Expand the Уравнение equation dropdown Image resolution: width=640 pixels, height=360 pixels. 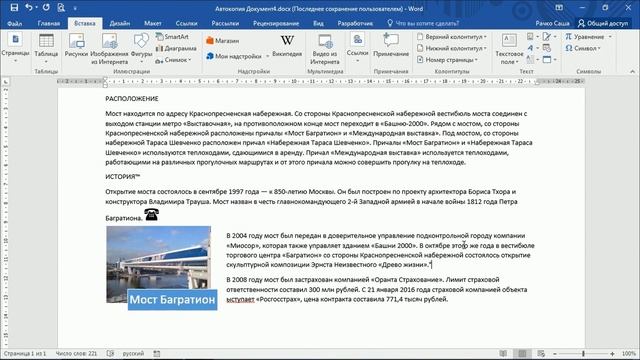point(610,37)
